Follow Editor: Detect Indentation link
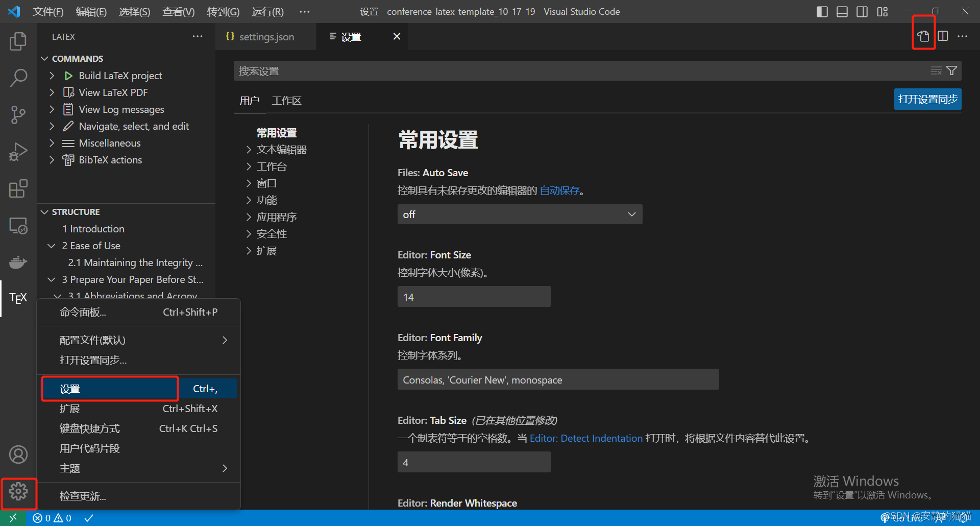This screenshot has width=980, height=526. [586, 438]
